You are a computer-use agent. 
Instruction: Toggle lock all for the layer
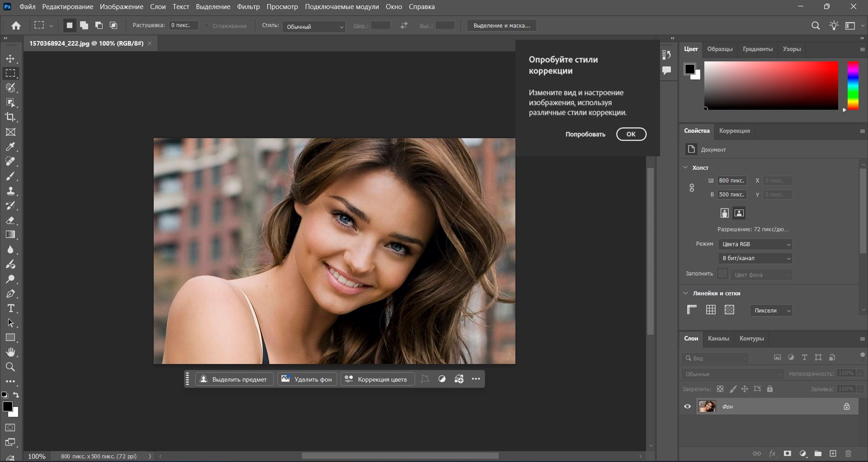[x=770, y=389]
